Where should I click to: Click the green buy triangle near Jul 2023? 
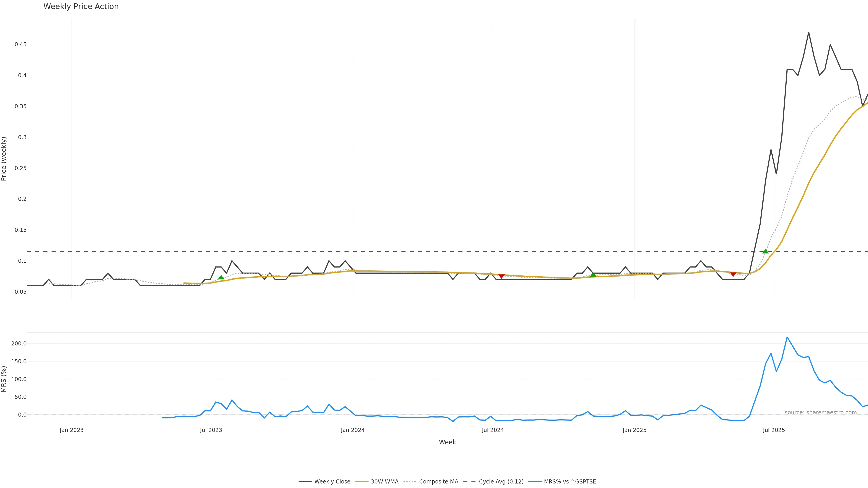[x=221, y=277]
